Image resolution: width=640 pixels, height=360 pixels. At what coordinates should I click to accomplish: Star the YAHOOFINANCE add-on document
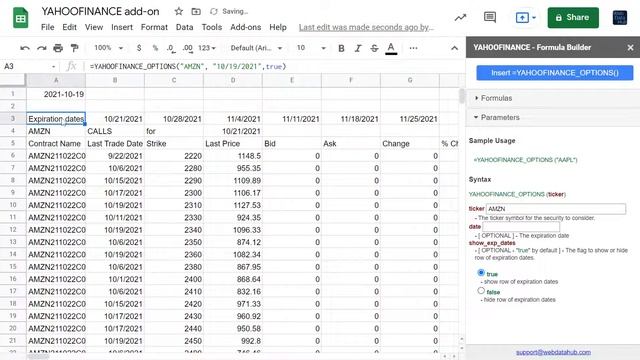(178, 11)
